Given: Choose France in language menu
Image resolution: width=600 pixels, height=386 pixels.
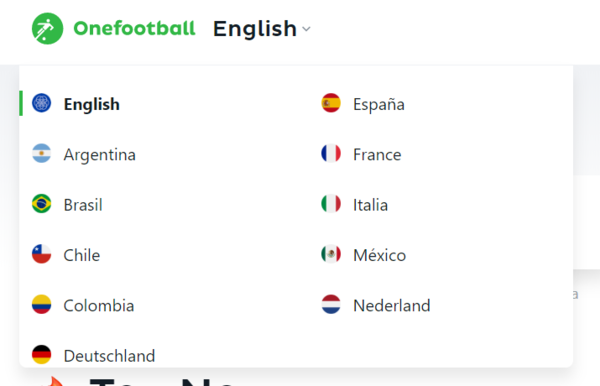Looking at the screenshot, I should 377,155.
